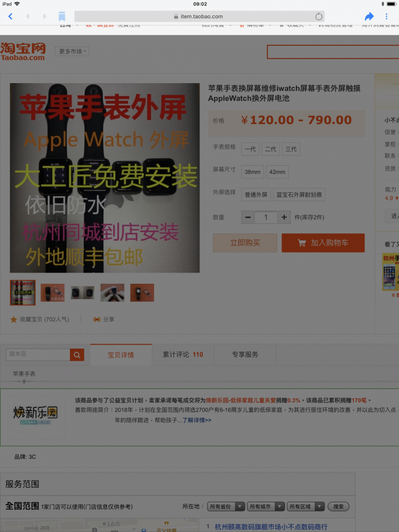Select 普通外屏 option
Image resolution: width=399 pixels, height=532 pixels.
click(x=256, y=195)
